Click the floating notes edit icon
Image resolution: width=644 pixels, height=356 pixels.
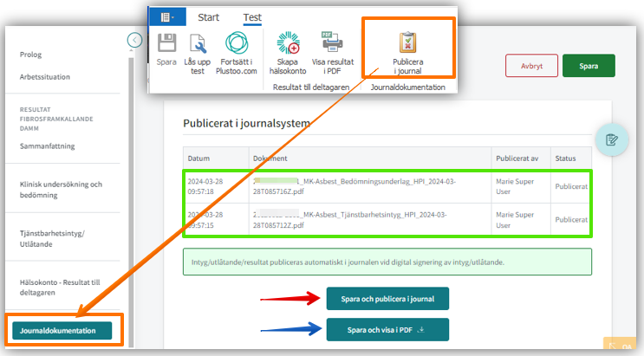click(x=612, y=139)
